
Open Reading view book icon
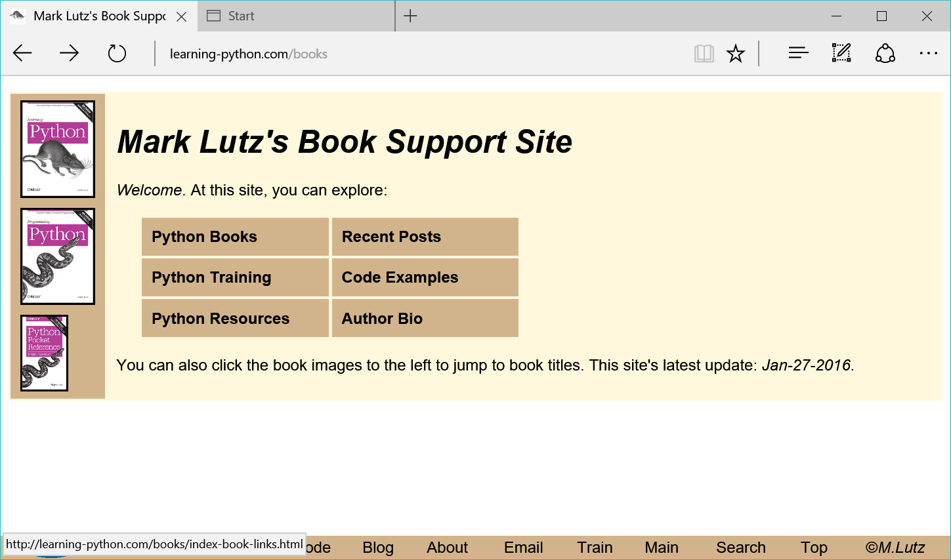(704, 53)
